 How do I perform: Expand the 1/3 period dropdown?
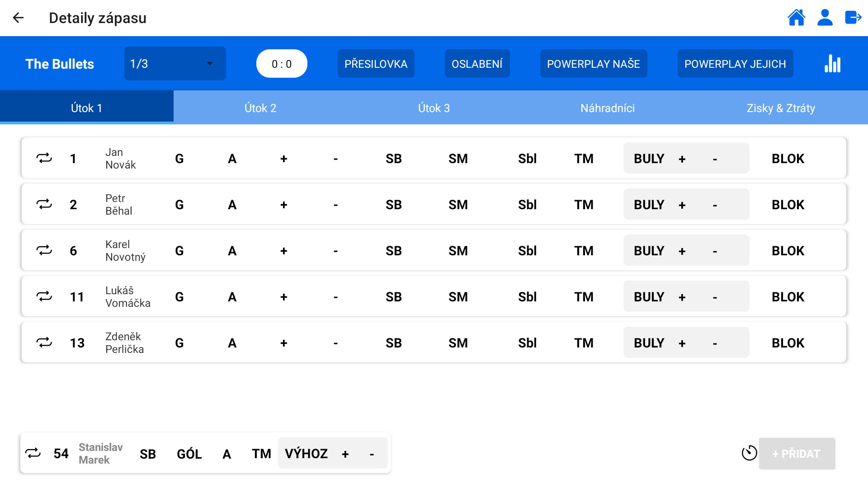click(175, 64)
